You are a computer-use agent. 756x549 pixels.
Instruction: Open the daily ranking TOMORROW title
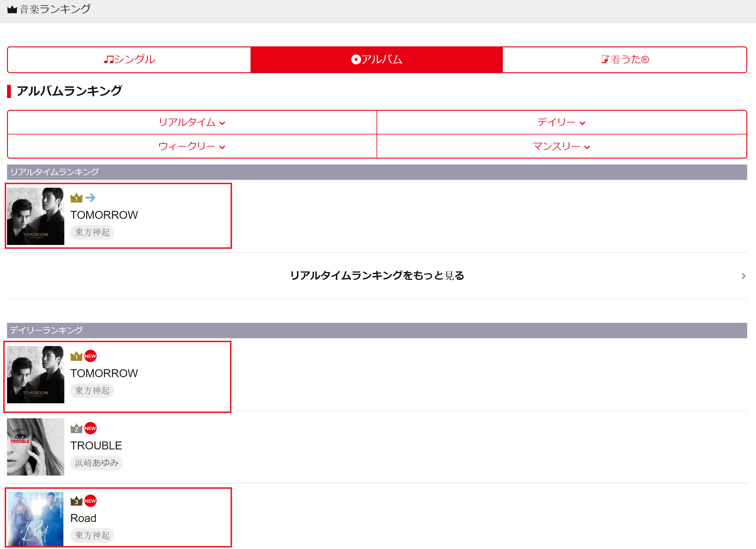click(104, 373)
